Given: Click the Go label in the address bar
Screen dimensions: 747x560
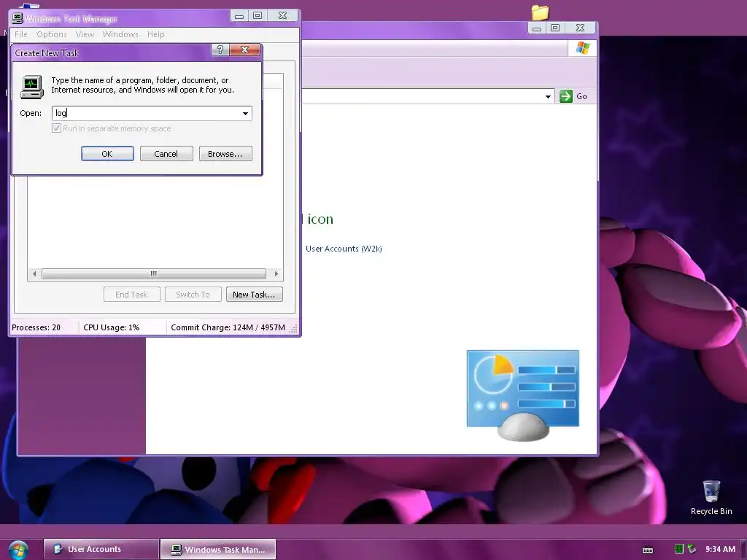Looking at the screenshot, I should point(581,96).
